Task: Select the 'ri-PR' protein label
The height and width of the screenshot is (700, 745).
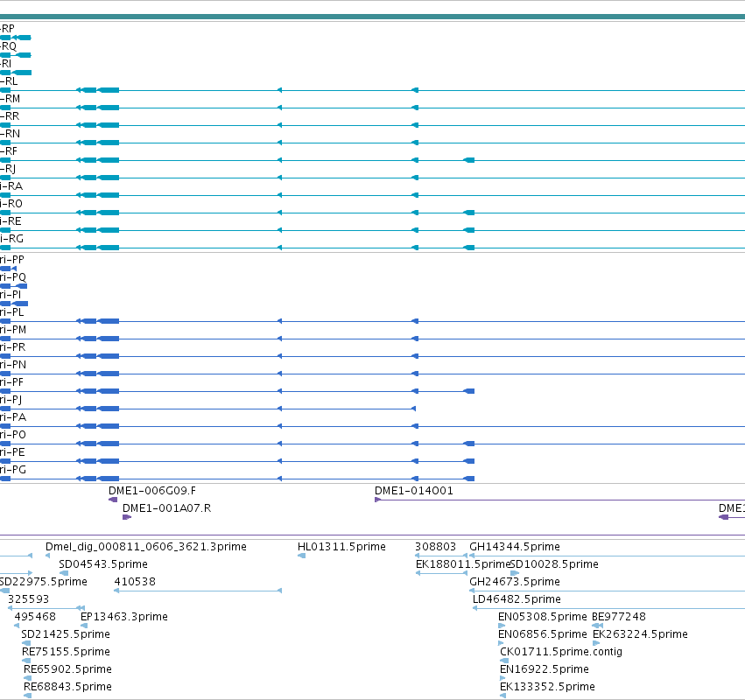Action: point(12,347)
